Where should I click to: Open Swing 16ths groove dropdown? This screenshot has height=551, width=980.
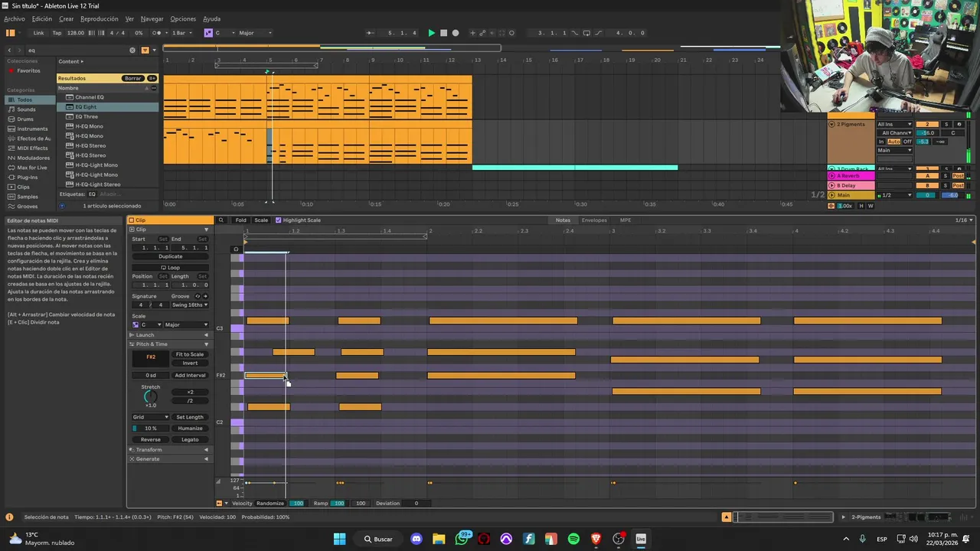coord(189,305)
